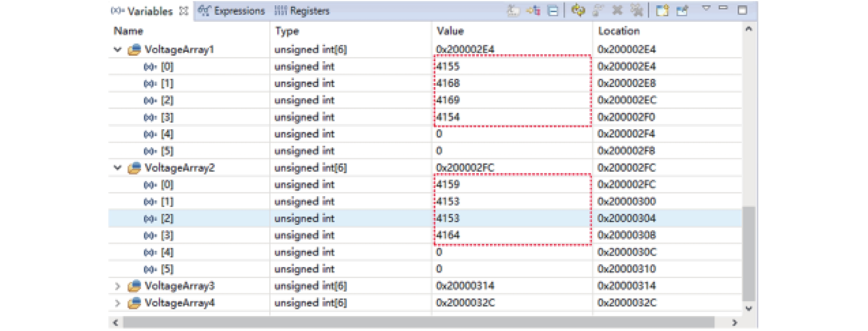Close the Variables tab with X
This screenshot has width=868, height=331.
pos(184,11)
